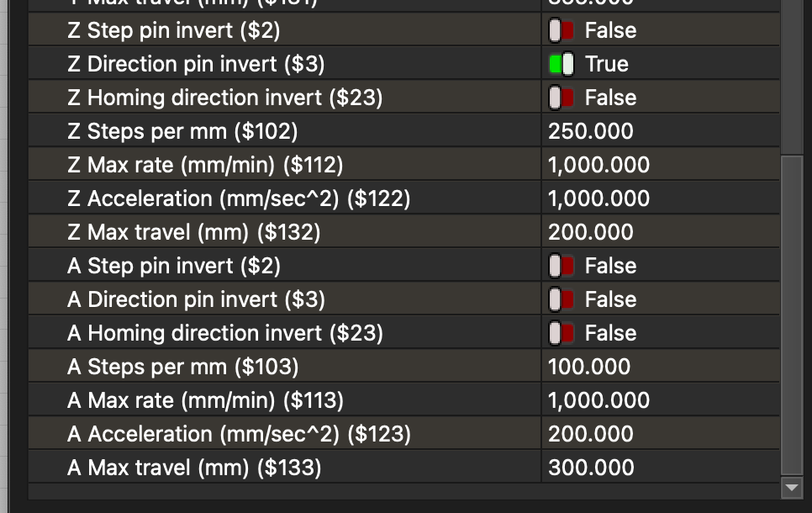
Task: Select A Acceleration ($123) setting label
Action: click(239, 435)
